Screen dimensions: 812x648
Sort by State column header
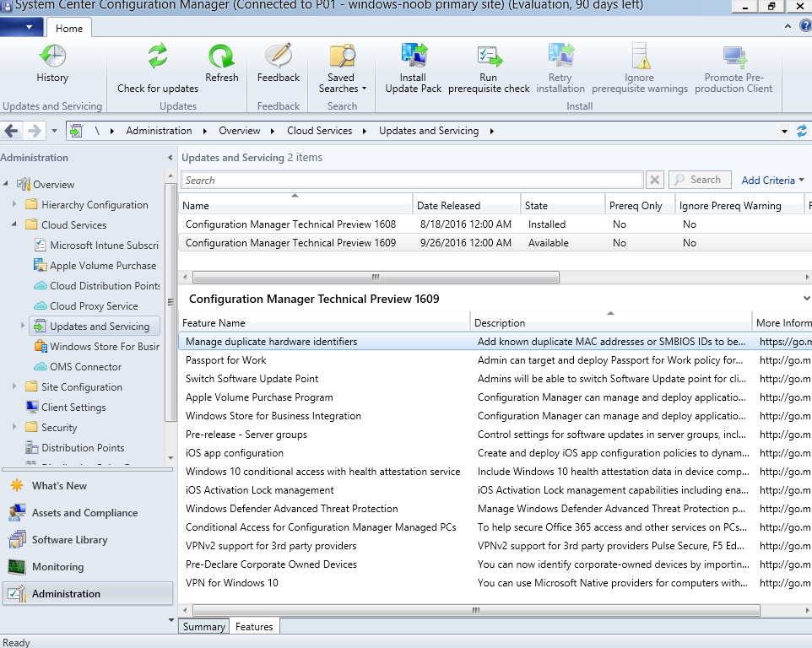(x=562, y=206)
